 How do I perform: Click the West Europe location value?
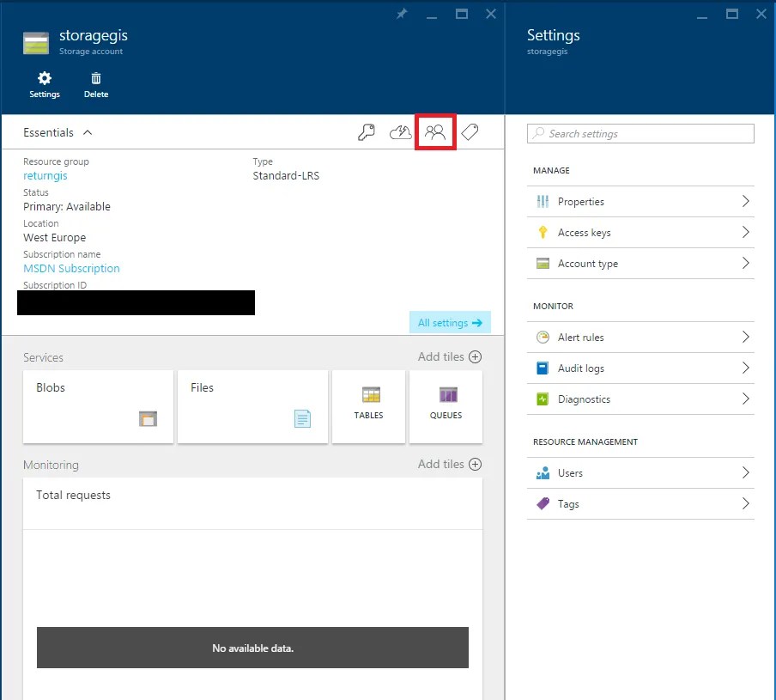[54, 238]
